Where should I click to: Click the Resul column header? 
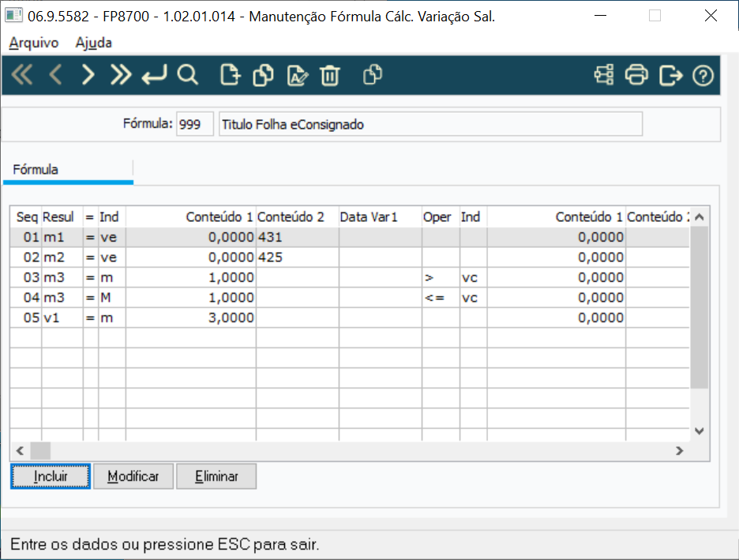coord(62,217)
